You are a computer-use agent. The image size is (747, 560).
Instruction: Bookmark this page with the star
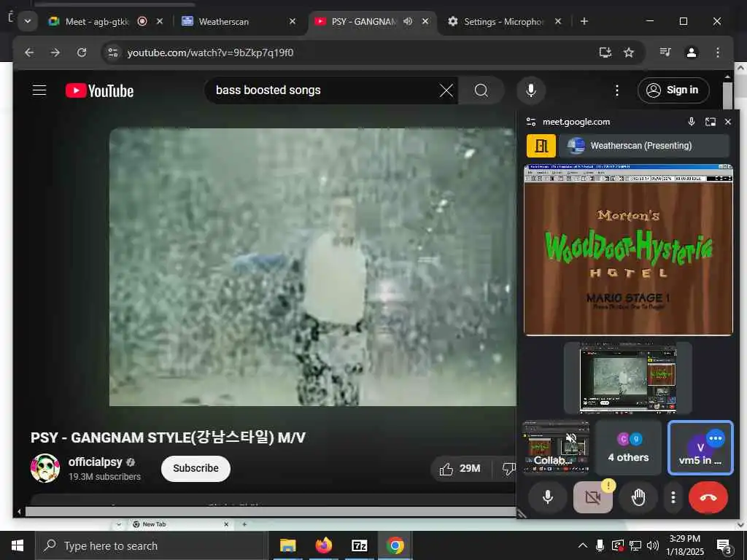point(629,52)
